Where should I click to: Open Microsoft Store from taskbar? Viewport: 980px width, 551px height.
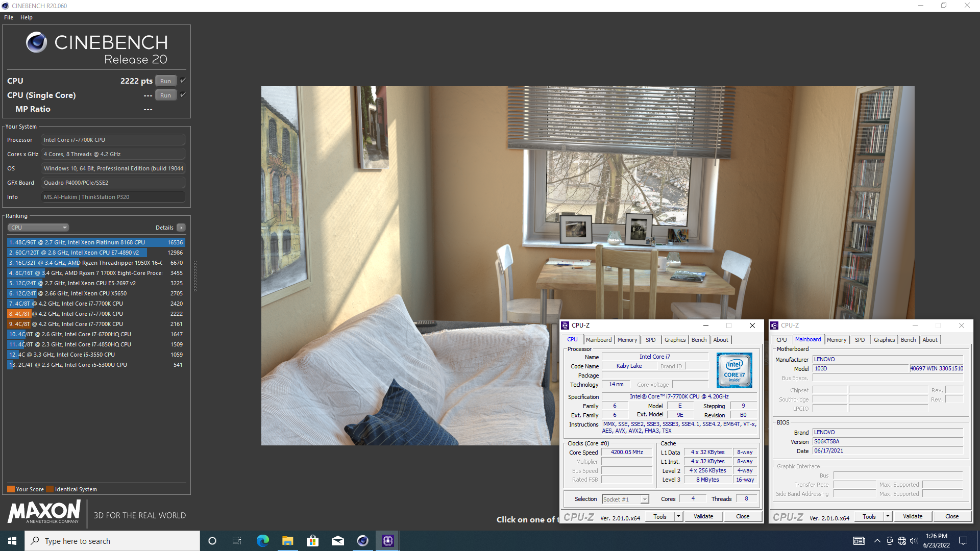pos(312,541)
